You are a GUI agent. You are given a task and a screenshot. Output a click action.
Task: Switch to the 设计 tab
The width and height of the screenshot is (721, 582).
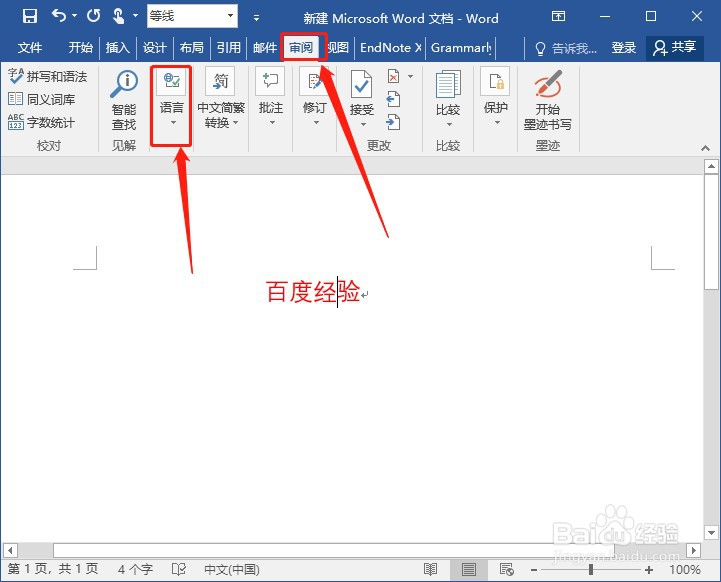[x=154, y=47]
